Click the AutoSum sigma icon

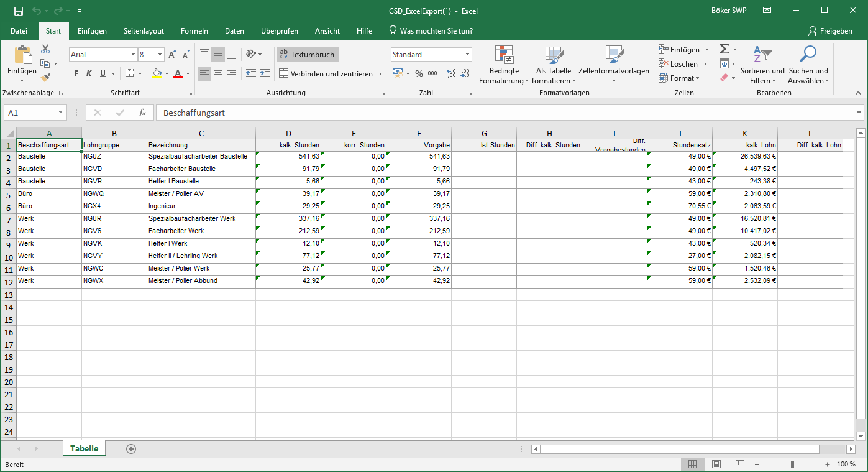[x=724, y=49]
